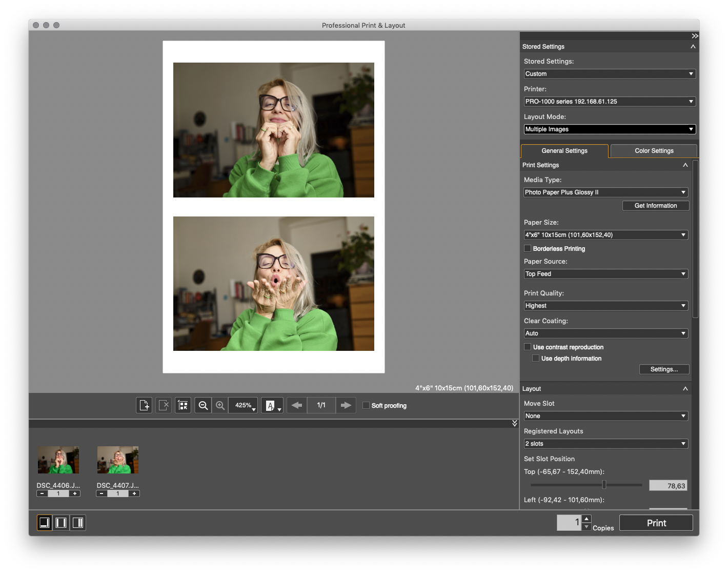Viewport: 728px width, 574px height.
Task: Go to the next page arrow
Action: (x=346, y=405)
